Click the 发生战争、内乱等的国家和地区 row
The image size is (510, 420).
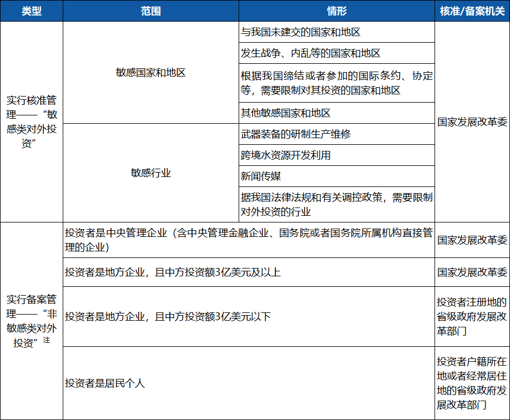(337, 53)
